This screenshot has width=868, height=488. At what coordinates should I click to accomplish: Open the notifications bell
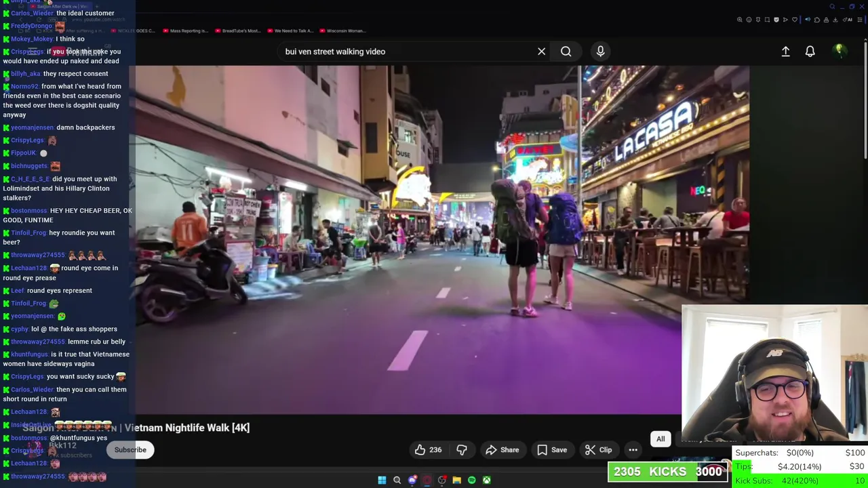click(810, 52)
